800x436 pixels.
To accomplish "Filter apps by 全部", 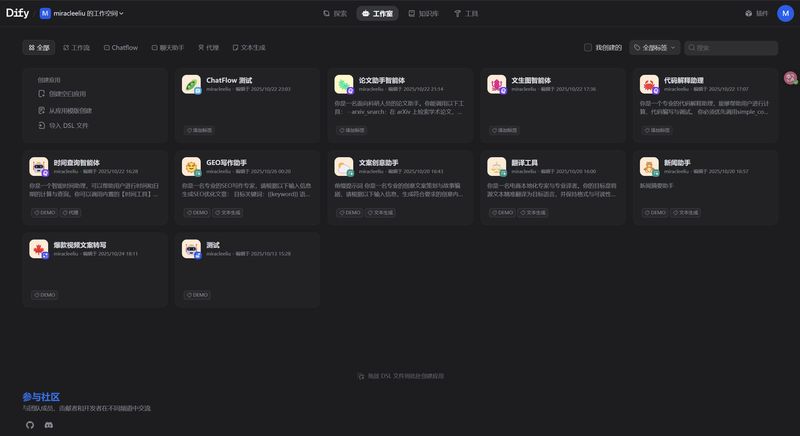I will (39, 47).
